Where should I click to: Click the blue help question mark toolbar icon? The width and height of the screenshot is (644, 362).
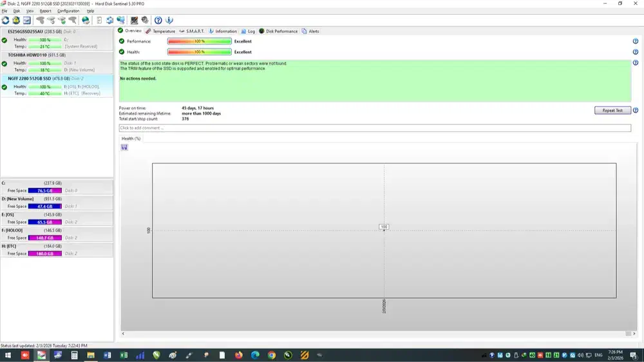(x=158, y=21)
